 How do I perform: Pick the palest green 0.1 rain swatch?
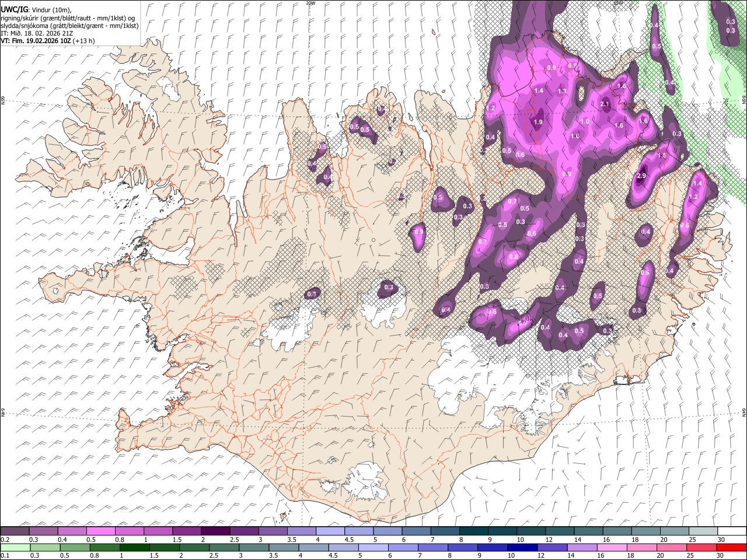15,548
